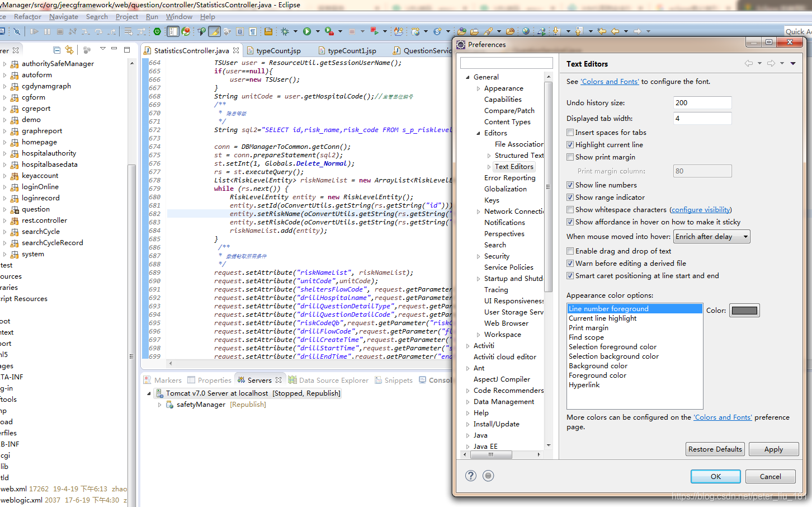Click the web browser globe icon in toolbar
This screenshot has width=812, height=507.
[526, 31]
